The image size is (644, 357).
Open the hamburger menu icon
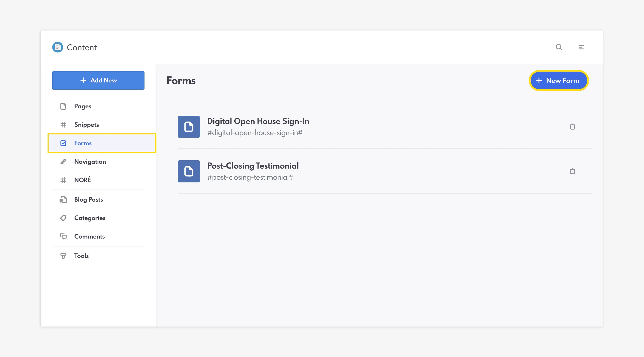(x=581, y=47)
